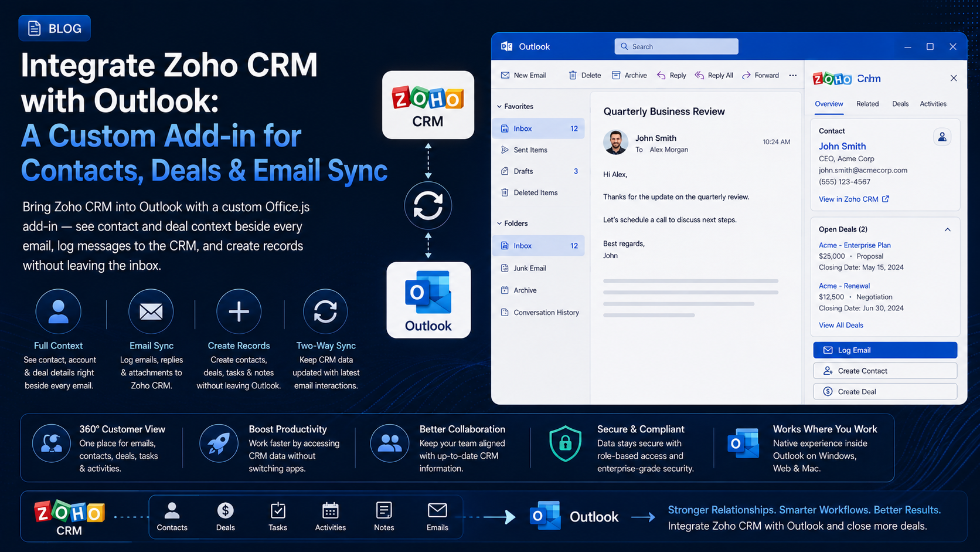Switch to the Overview tab
The height and width of the screenshot is (552, 980).
point(829,104)
